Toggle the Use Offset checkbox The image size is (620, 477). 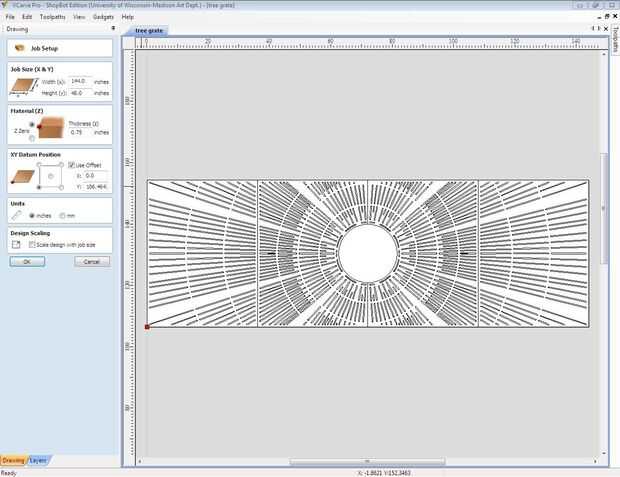coord(72,165)
